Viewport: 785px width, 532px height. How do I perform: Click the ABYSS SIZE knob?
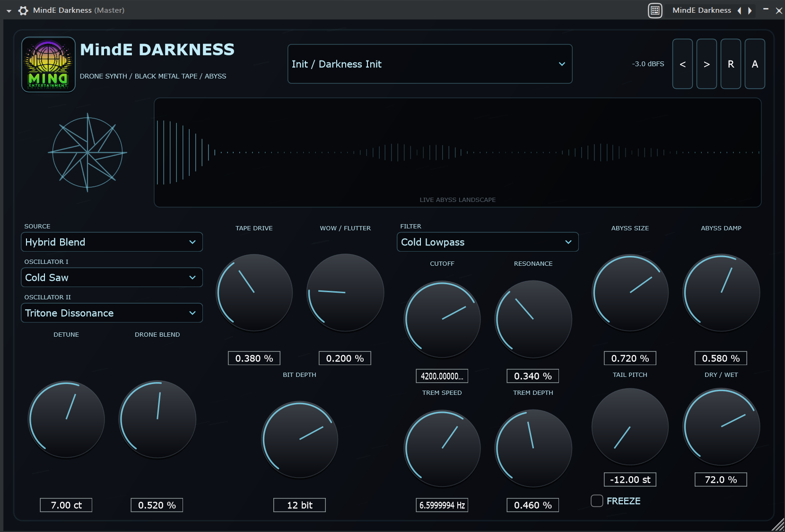point(630,293)
